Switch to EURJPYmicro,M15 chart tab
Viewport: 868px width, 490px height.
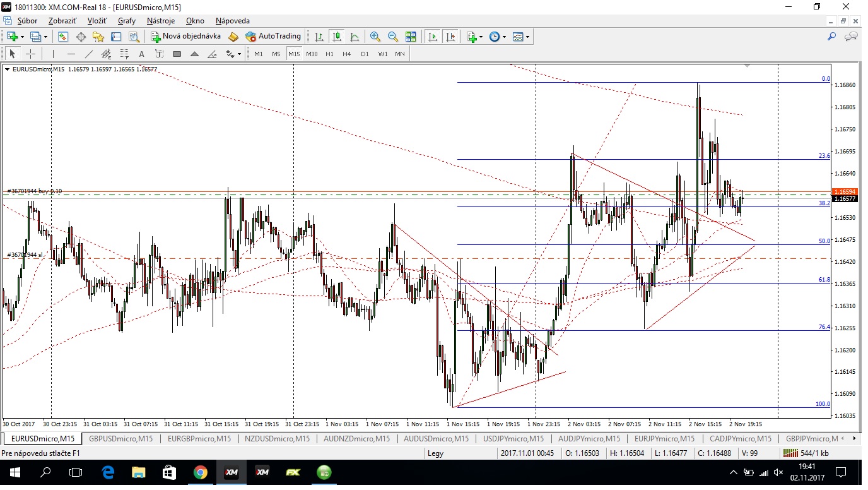664,438
